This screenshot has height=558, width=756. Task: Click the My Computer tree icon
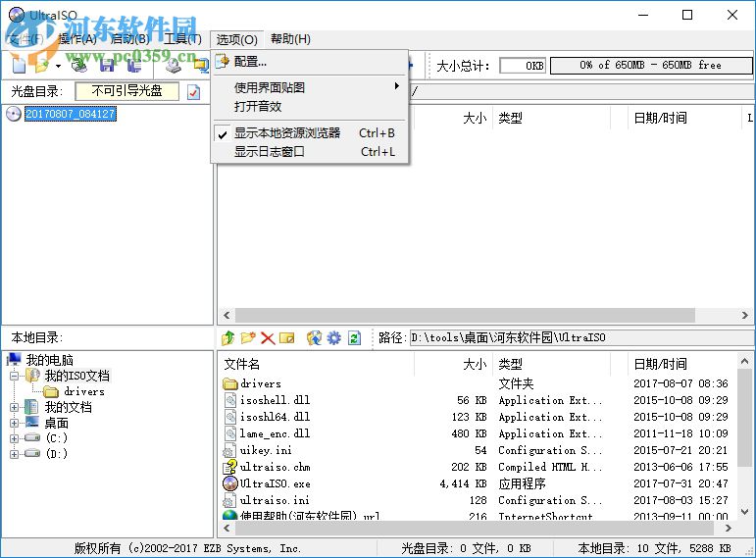coord(14,359)
